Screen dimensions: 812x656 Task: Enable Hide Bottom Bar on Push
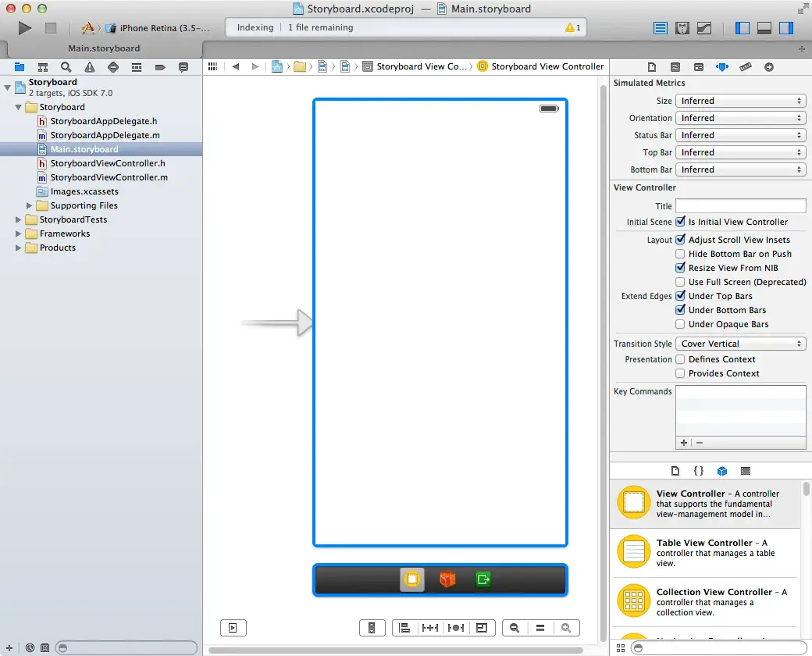coord(681,254)
